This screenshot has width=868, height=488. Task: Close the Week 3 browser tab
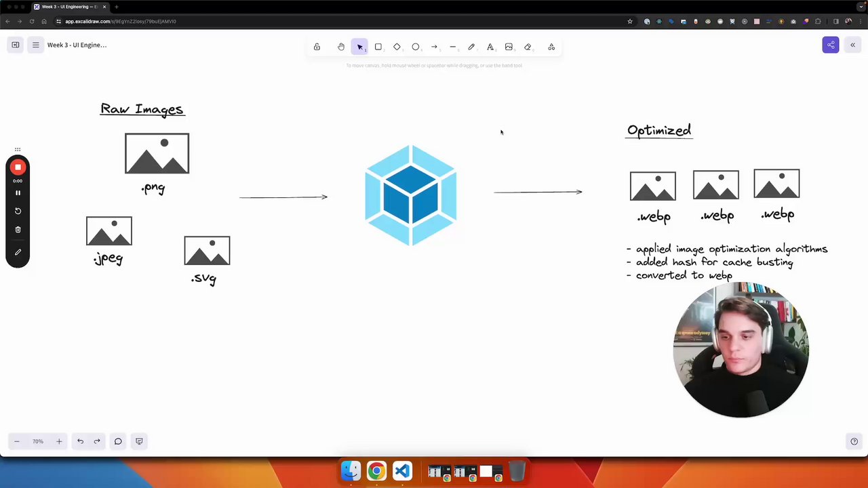104,7
